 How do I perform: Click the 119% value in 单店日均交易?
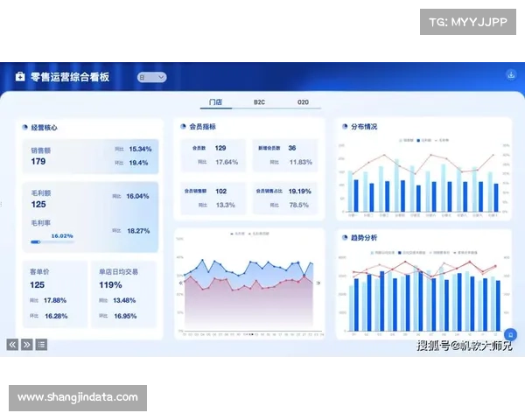coord(110,285)
